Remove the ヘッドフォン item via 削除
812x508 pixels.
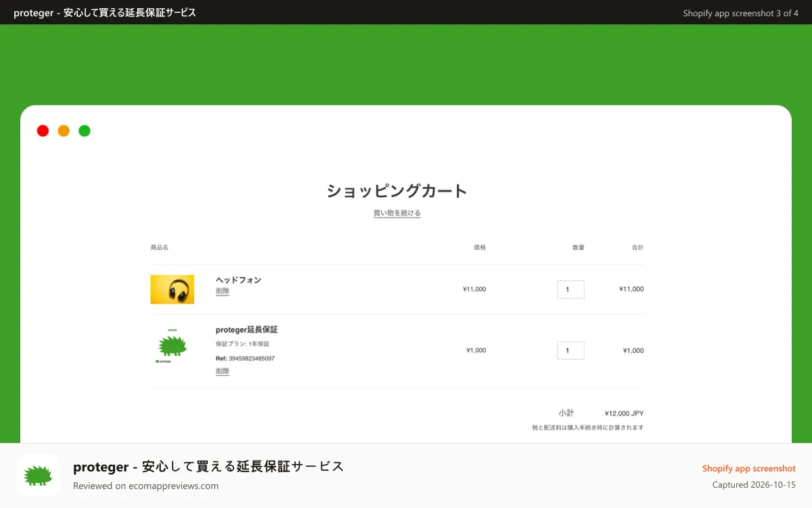tap(223, 291)
